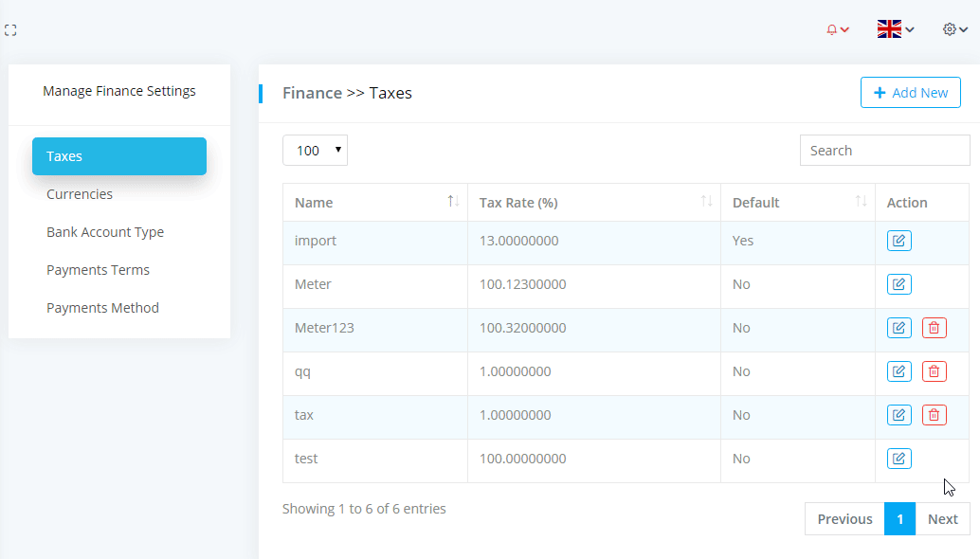980x559 pixels.
Task: Remove the row named 'tax'
Action: pos(934,415)
